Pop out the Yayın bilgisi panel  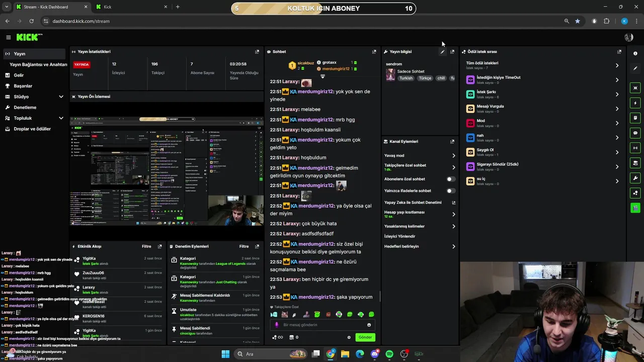pyautogui.click(x=452, y=52)
